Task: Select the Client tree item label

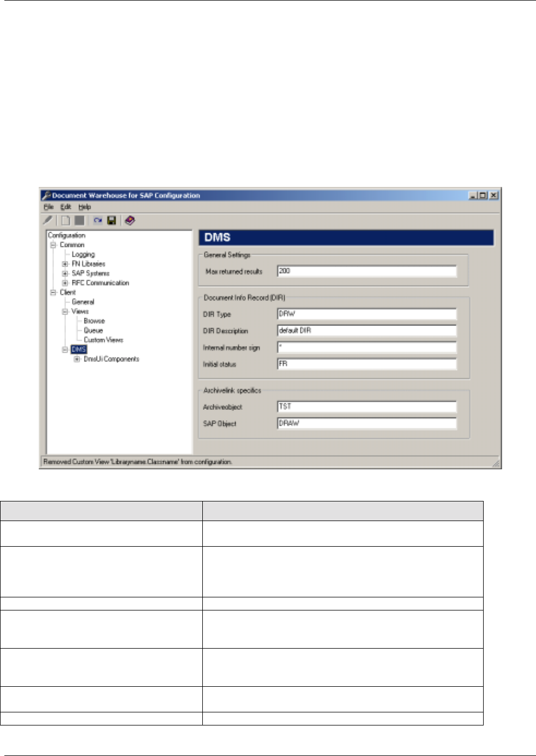Action: (x=68, y=293)
